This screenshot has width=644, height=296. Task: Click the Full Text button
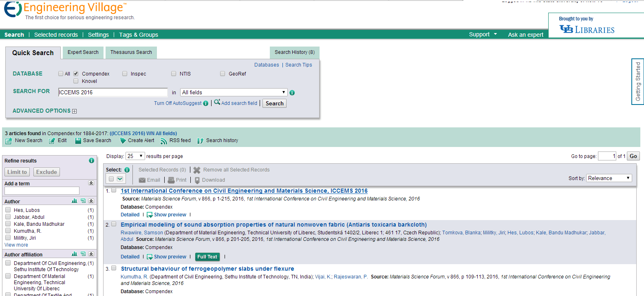tap(207, 257)
